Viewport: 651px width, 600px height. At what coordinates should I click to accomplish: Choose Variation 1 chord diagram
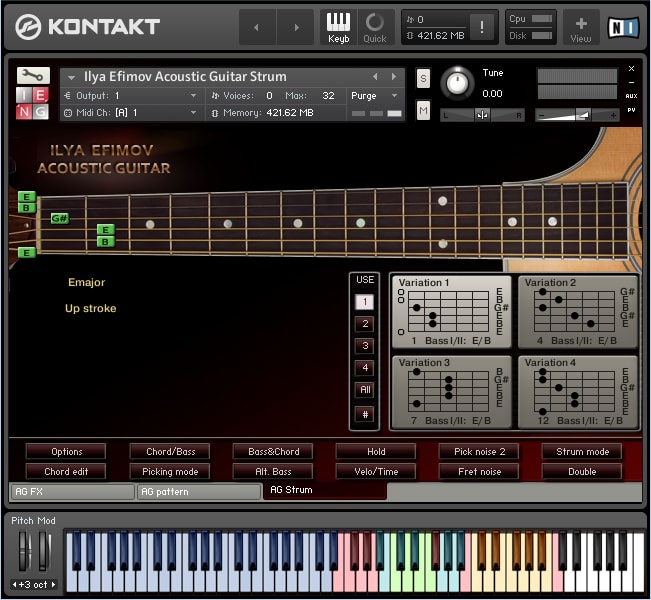click(452, 311)
